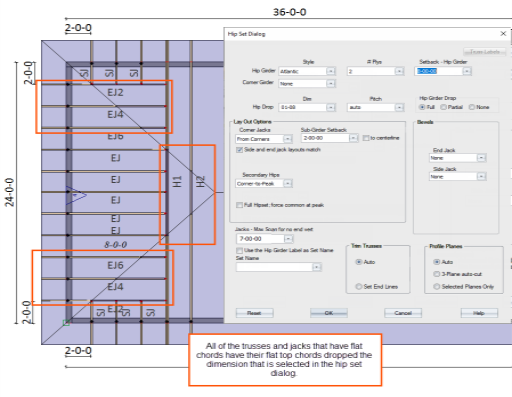This screenshot has width=512, height=397.
Task: Open the Hip Drop Dim dropdown
Action: point(330,107)
